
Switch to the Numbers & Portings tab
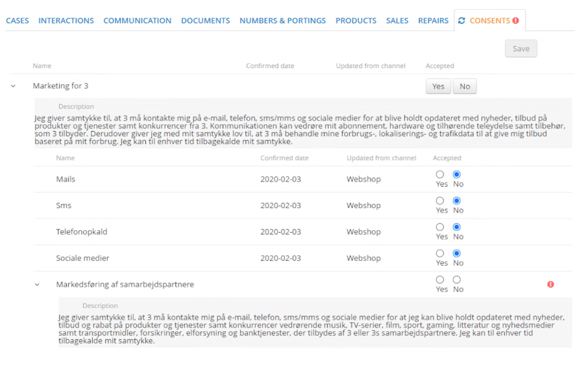[x=282, y=21]
